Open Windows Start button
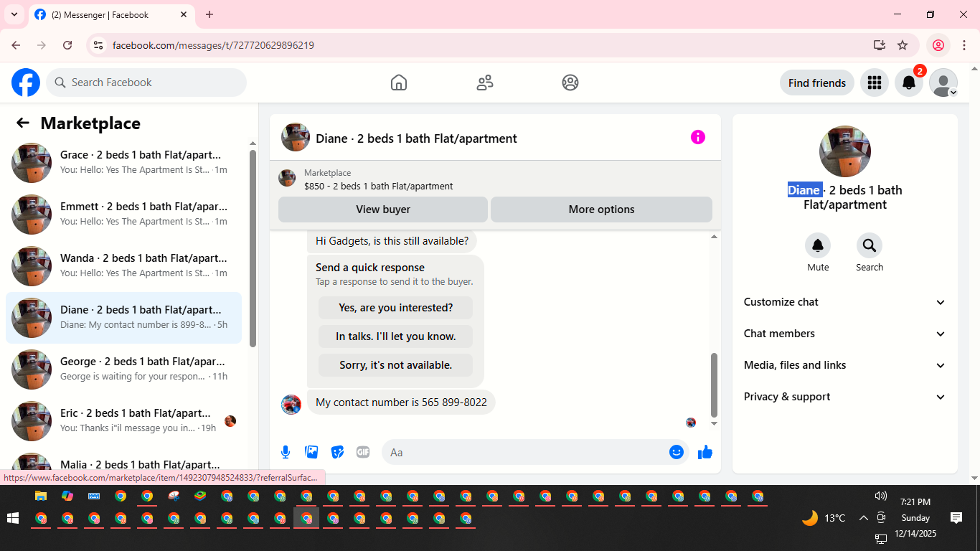The width and height of the screenshot is (980, 551). click(12, 518)
